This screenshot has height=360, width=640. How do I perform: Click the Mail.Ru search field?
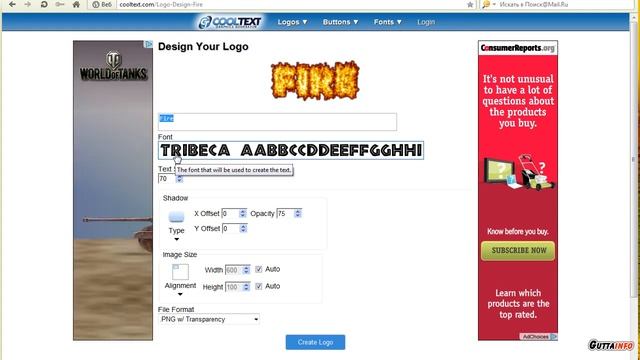566,4
